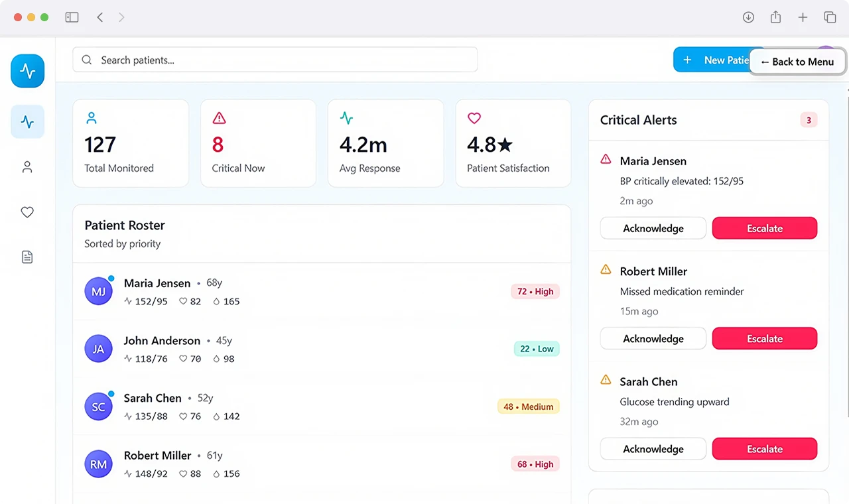The image size is (849, 504).
Task: Click the browser share icon
Action: (775, 18)
